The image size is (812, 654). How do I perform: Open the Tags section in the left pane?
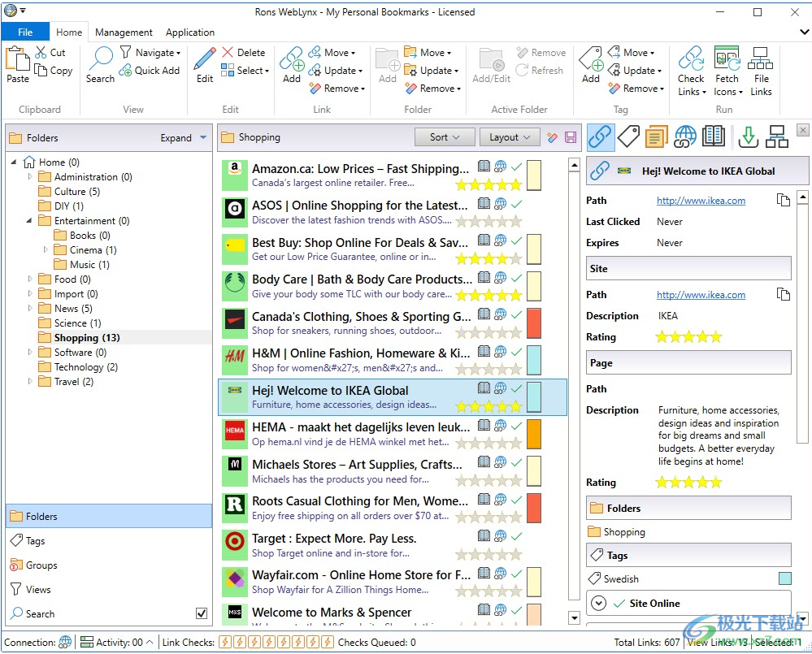[x=36, y=541]
